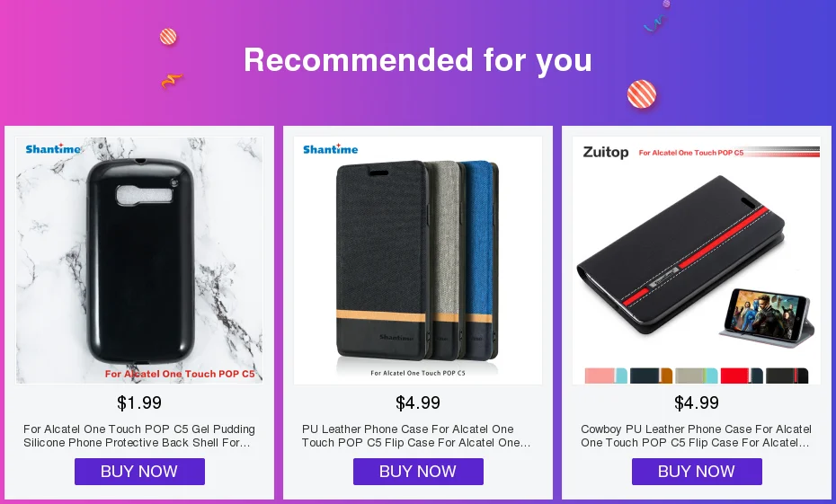Select the red color variant swatch
836x504 pixels.
[742, 376]
